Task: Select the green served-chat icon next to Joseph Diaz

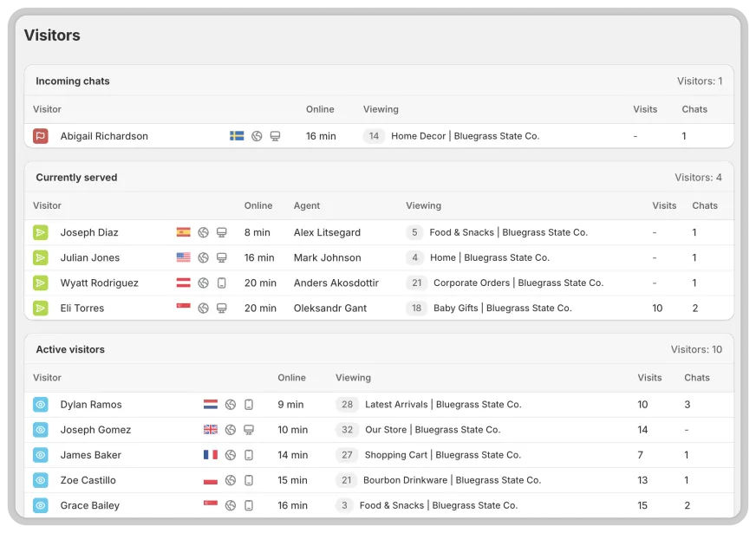Action: [x=41, y=232]
